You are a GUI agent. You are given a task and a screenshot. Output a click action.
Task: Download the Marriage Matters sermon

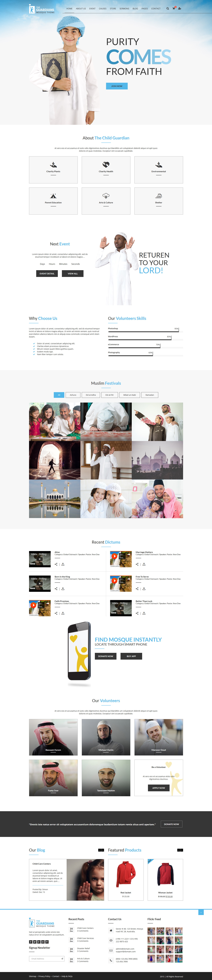point(144,564)
